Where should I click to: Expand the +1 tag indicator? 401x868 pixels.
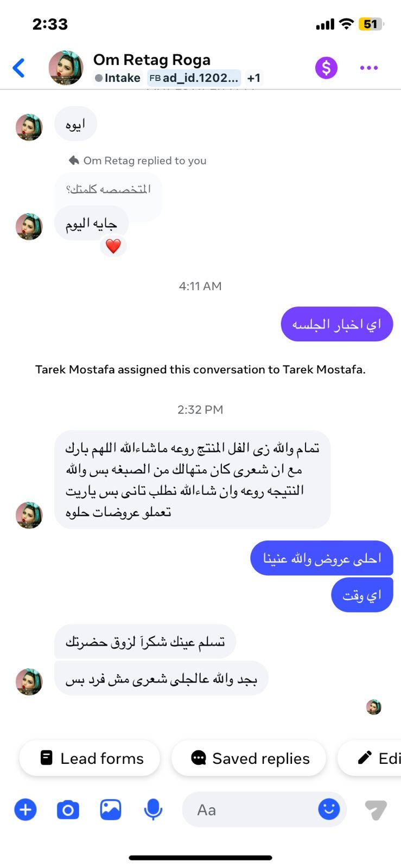(253, 78)
